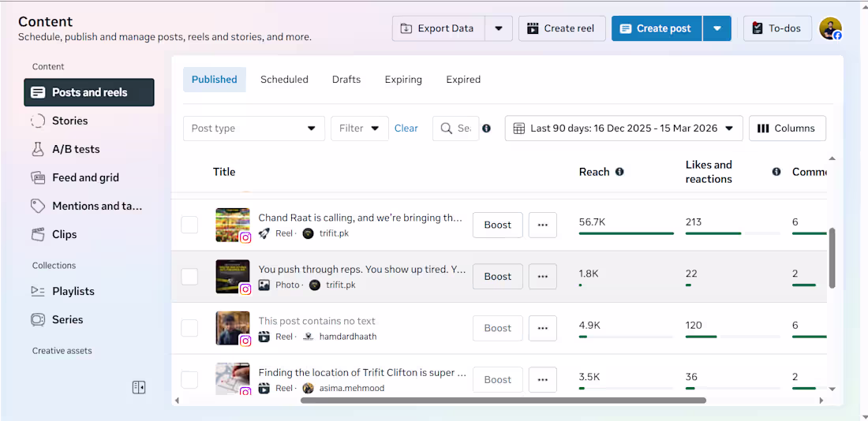
Task: Switch to the Expired tab
Action: pyautogui.click(x=463, y=80)
